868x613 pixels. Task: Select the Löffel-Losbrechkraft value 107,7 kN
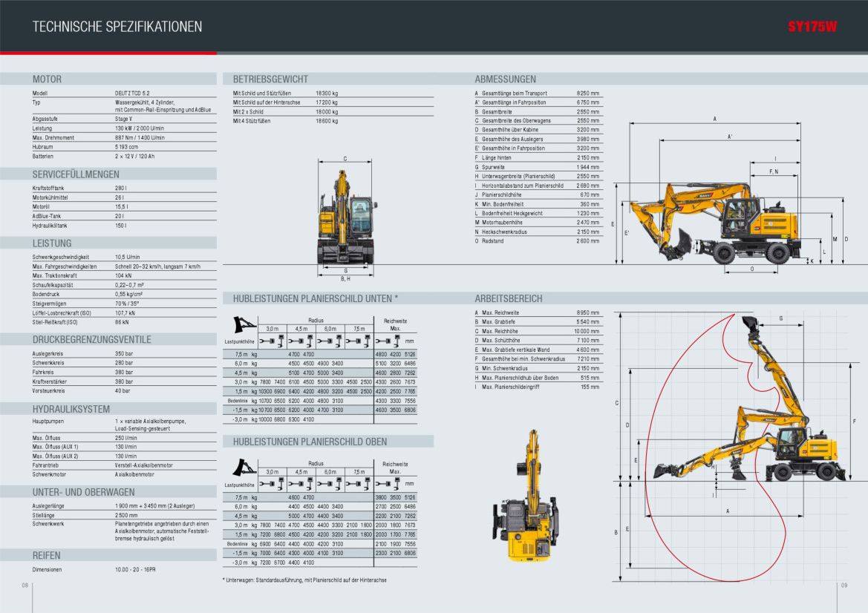click(125, 313)
